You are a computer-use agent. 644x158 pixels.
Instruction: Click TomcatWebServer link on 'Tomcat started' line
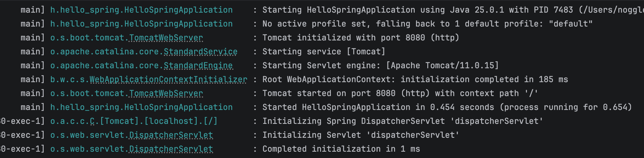[166, 93]
